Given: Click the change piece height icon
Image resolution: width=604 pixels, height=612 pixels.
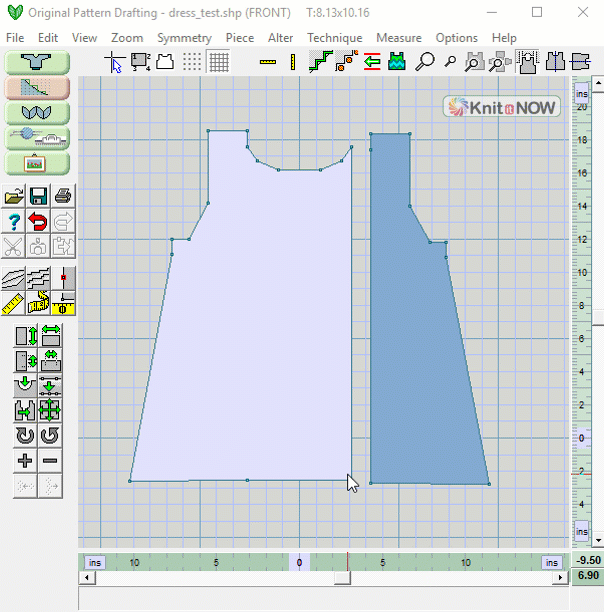Looking at the screenshot, I should point(26,336).
